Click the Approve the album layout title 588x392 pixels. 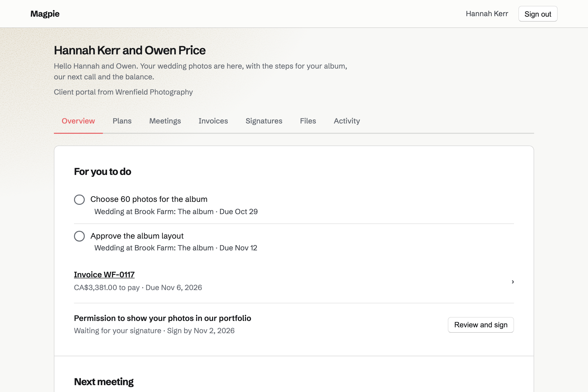click(x=137, y=236)
